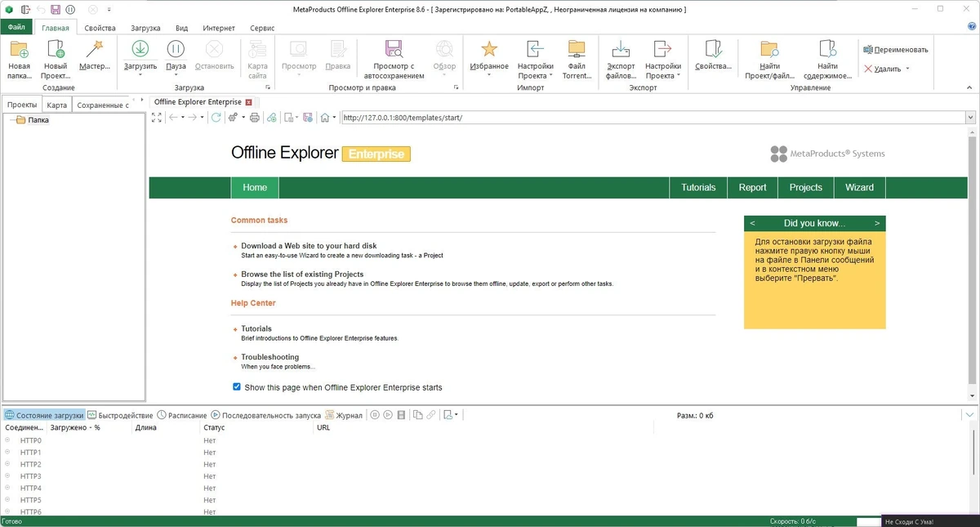
Task: Open Просмотр с автосохранением
Action: point(394,59)
